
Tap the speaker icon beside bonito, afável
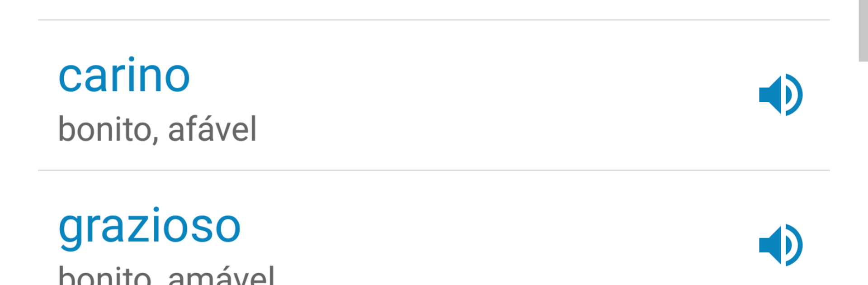point(780,95)
